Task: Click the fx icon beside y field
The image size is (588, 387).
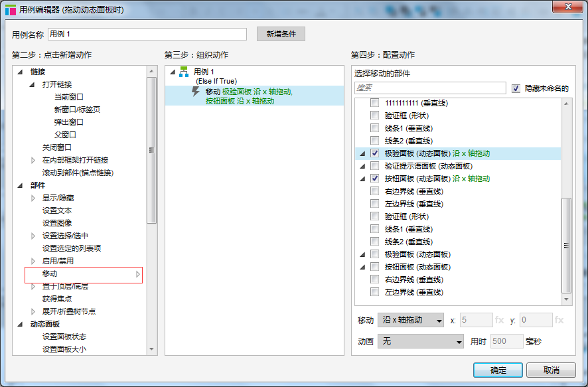Action: 559,320
